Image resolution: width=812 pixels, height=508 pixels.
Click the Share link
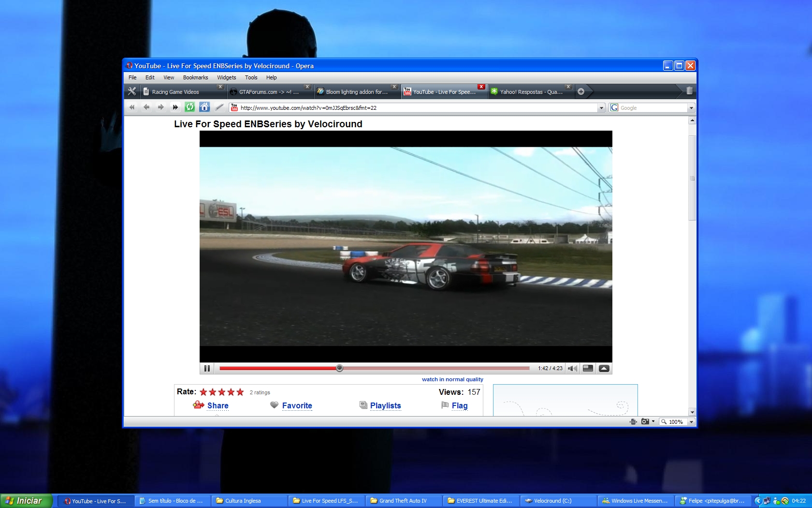[217, 406]
